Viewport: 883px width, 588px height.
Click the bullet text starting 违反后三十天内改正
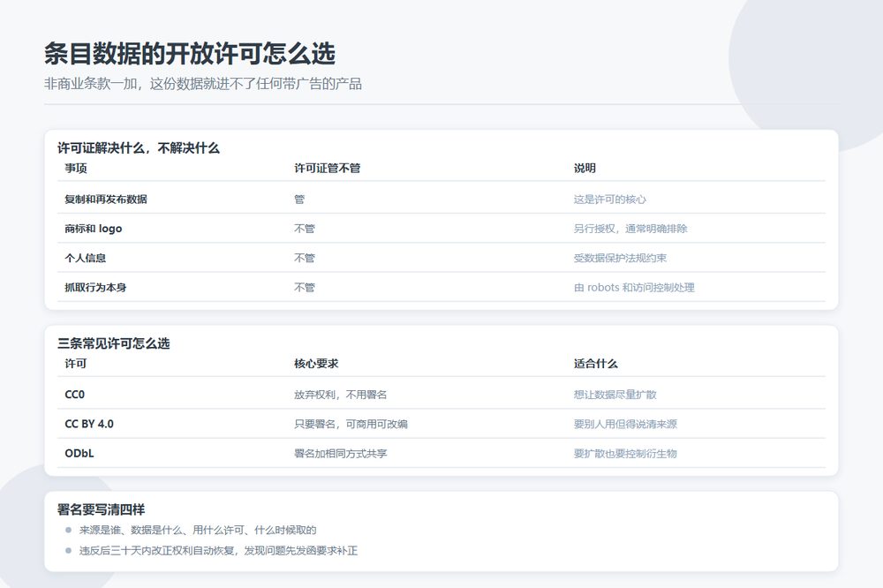point(218,550)
